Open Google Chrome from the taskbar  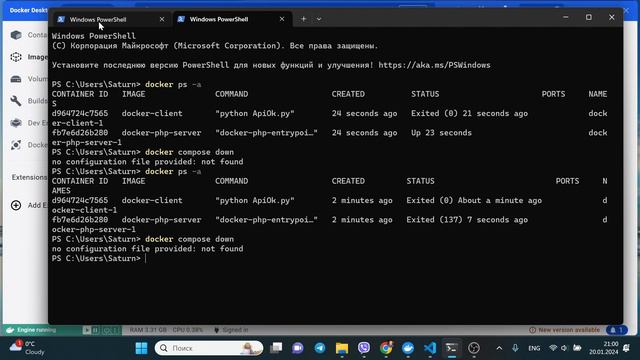pyautogui.click(x=386, y=348)
